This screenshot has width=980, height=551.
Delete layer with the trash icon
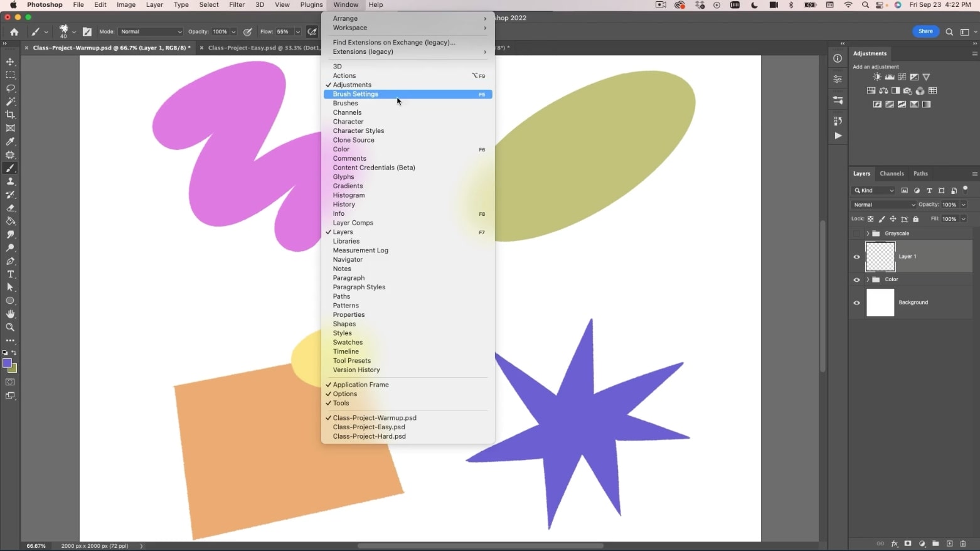[963, 543]
